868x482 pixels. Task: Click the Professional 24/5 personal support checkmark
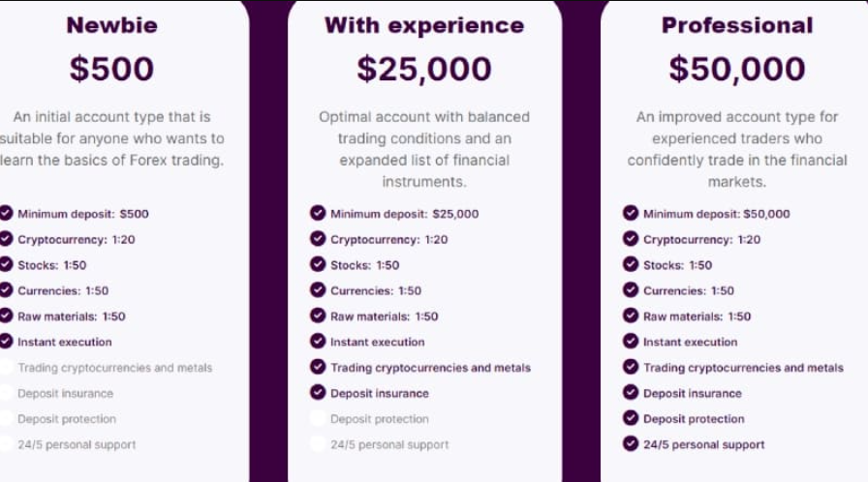pyautogui.click(x=631, y=444)
